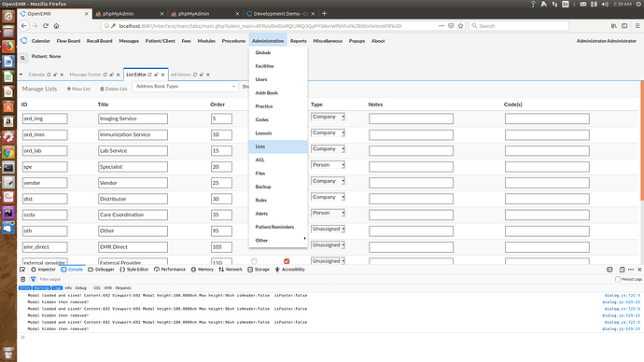The width and height of the screenshot is (644, 362).
Task: Open the Address Book Types list dropdown
Action: tap(185, 87)
